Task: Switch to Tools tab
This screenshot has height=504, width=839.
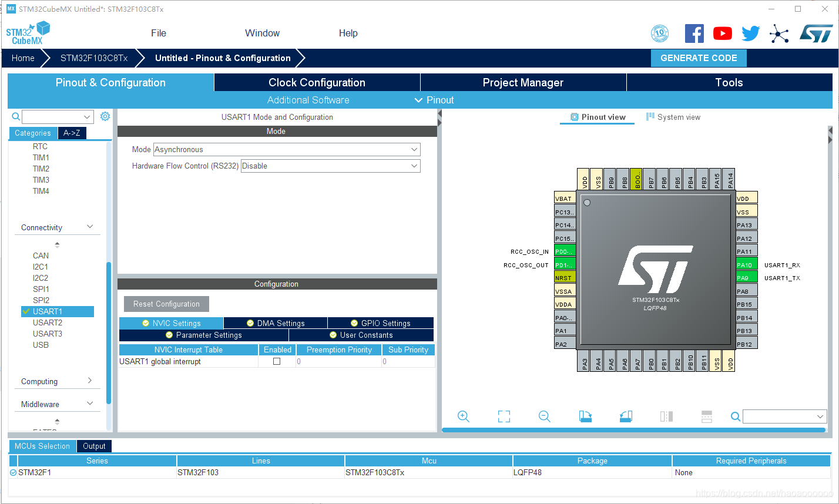Action: [x=729, y=83]
